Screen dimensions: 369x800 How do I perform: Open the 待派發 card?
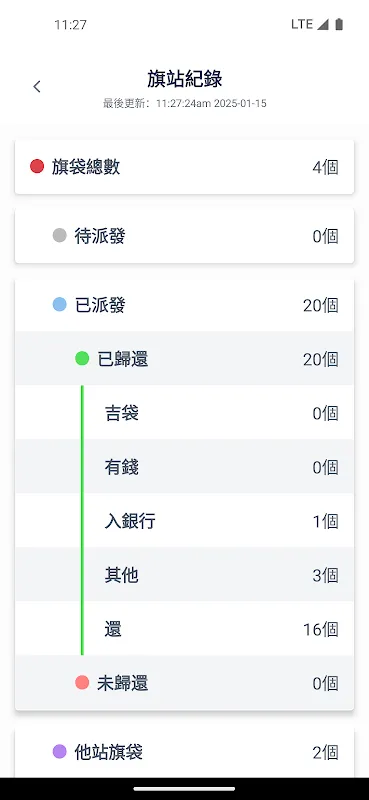pyautogui.click(x=184, y=236)
